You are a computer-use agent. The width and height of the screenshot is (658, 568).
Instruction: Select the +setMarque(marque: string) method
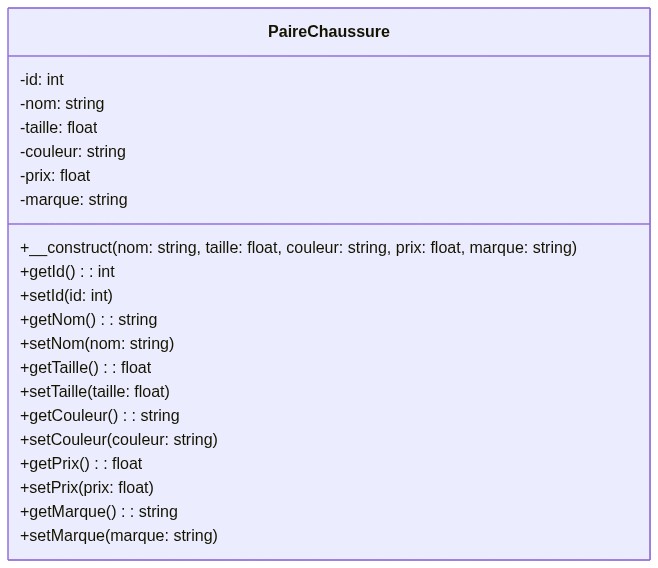point(119,536)
